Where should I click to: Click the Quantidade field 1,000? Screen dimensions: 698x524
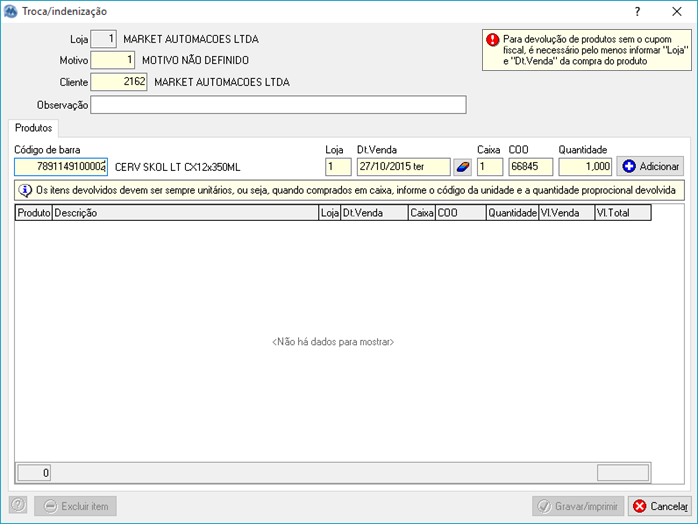point(585,167)
